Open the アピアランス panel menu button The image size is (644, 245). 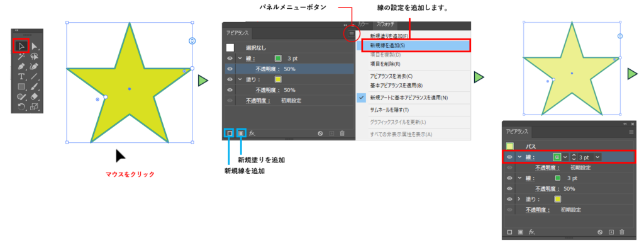[351, 34]
